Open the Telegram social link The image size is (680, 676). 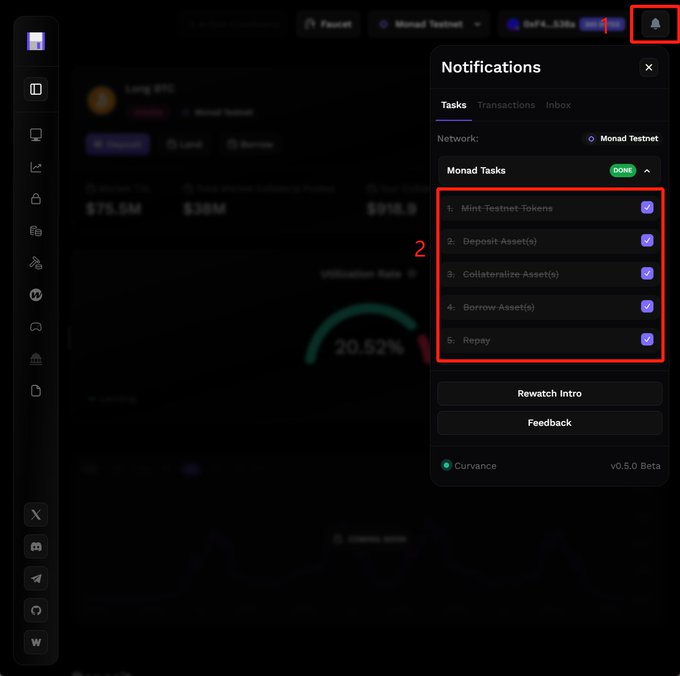pyautogui.click(x=36, y=578)
